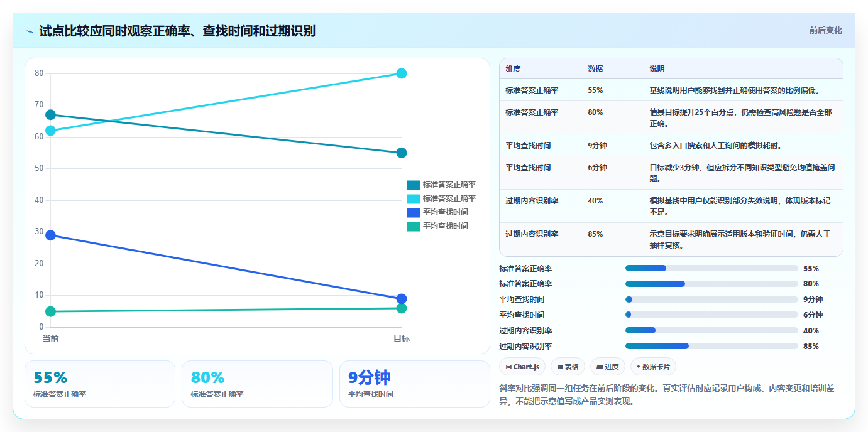
Task: Click the cyan data point at 目标
Action: click(402, 73)
